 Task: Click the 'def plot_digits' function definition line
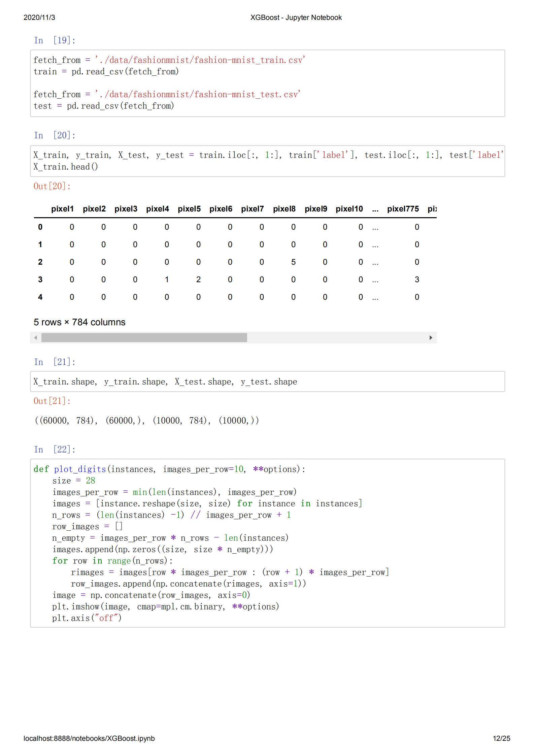[169, 469]
